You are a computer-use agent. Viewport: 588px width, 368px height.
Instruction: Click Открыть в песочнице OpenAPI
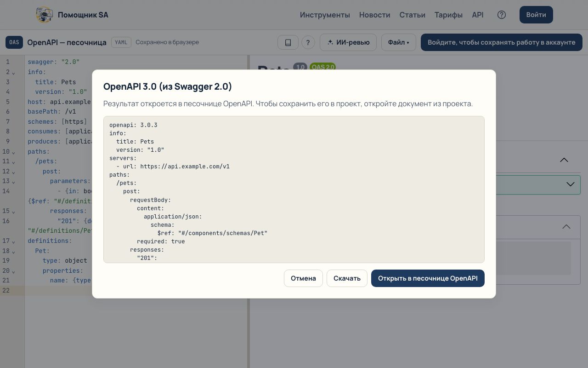(x=428, y=278)
